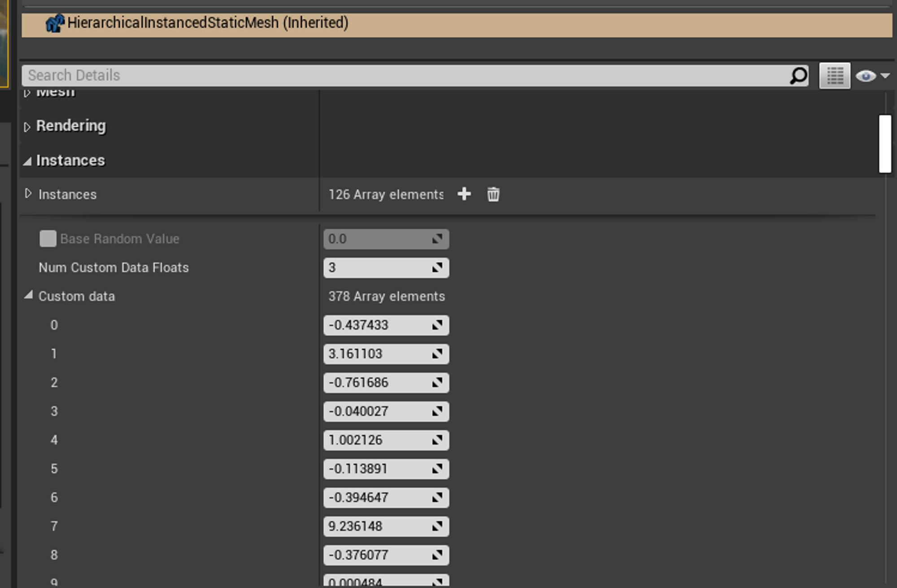This screenshot has width=897, height=588.
Task: Empty Instances array with trash icon
Action: pyautogui.click(x=493, y=194)
